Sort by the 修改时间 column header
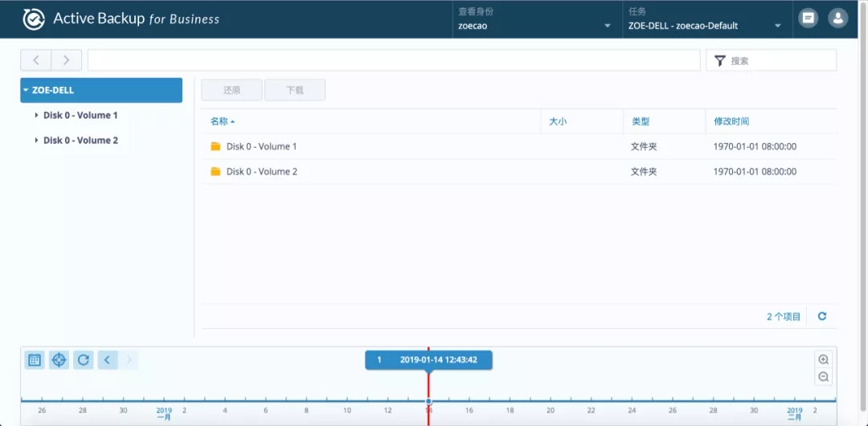This screenshot has height=426, width=868. 731,121
